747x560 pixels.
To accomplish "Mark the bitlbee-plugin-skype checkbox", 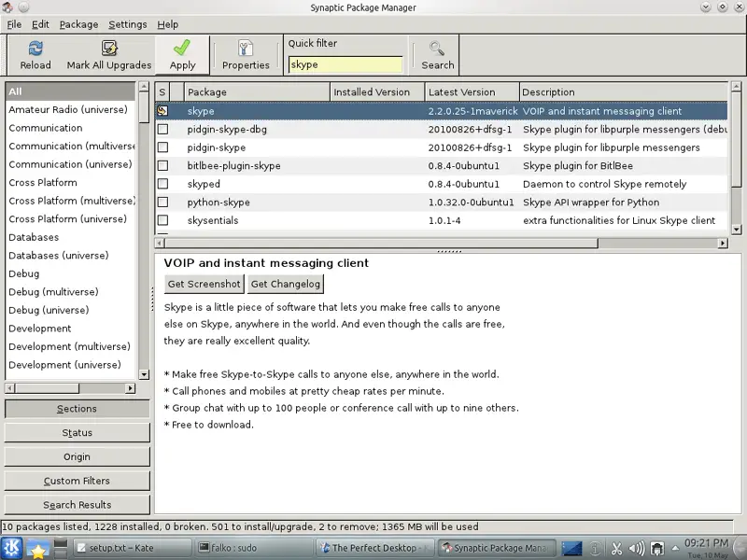I will click(x=162, y=166).
